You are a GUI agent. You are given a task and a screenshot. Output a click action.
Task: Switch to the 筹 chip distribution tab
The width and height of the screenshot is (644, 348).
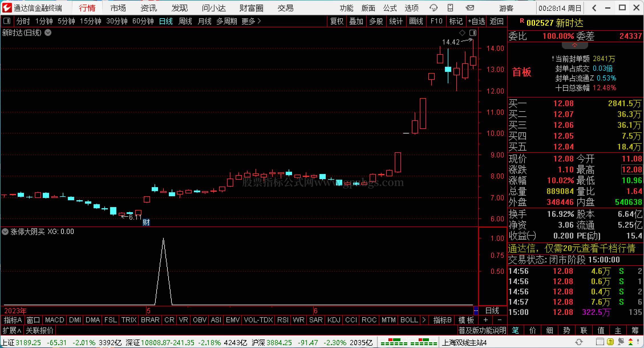click(x=635, y=330)
